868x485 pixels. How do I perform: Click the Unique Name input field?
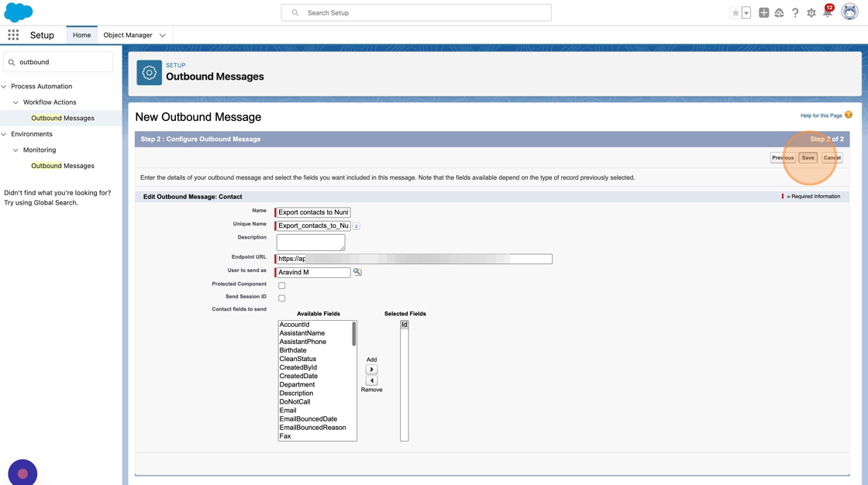click(x=313, y=226)
